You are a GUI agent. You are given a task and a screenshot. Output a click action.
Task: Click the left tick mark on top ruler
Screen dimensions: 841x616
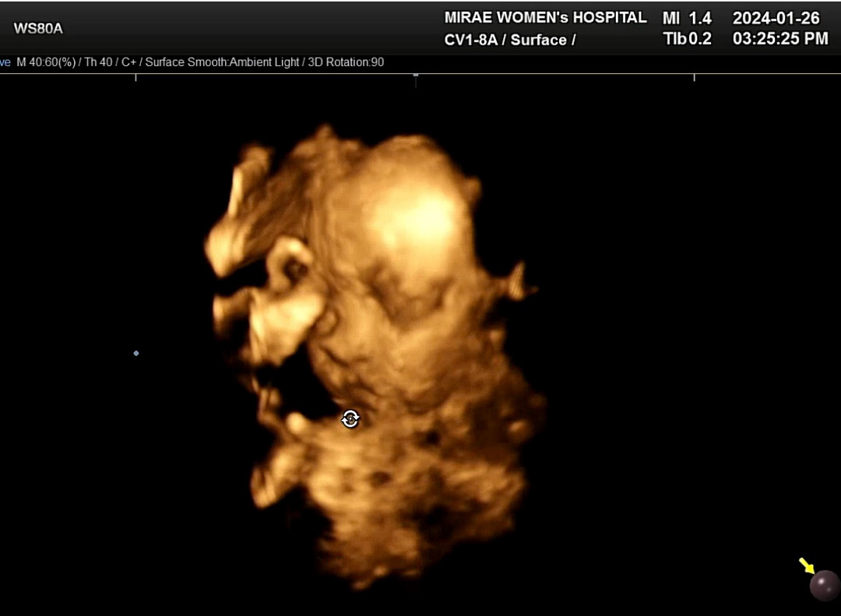136,77
